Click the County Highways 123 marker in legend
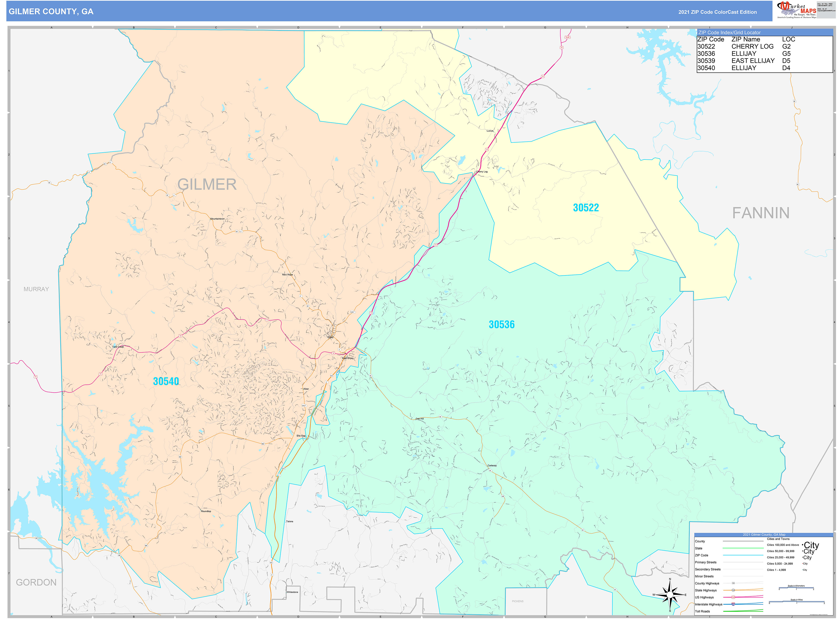This screenshot has height=619, width=840. pyautogui.click(x=733, y=583)
